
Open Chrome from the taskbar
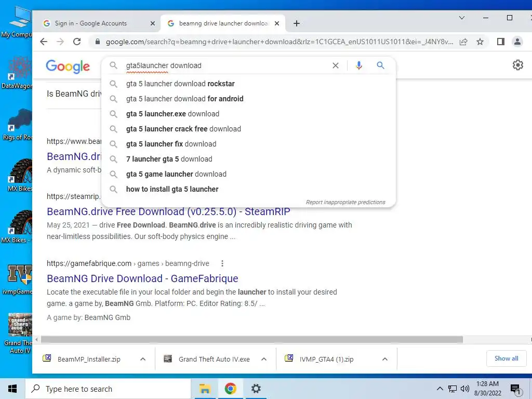230,389
